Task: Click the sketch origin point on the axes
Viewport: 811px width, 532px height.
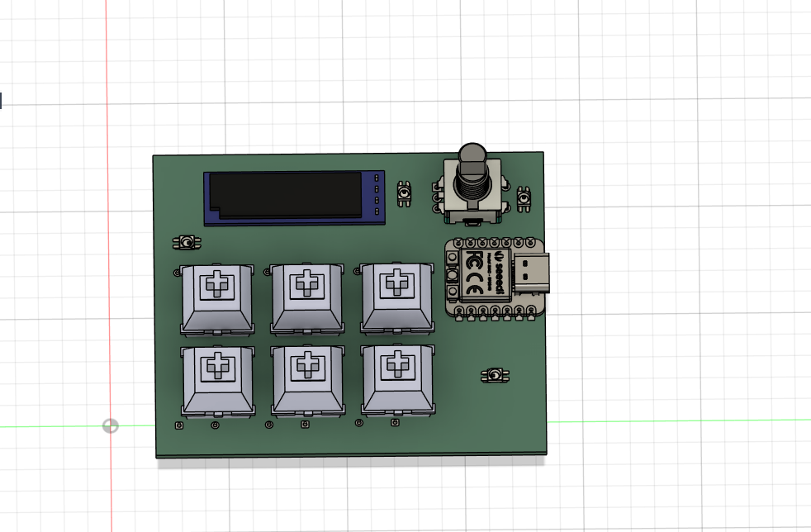Action: (x=110, y=426)
